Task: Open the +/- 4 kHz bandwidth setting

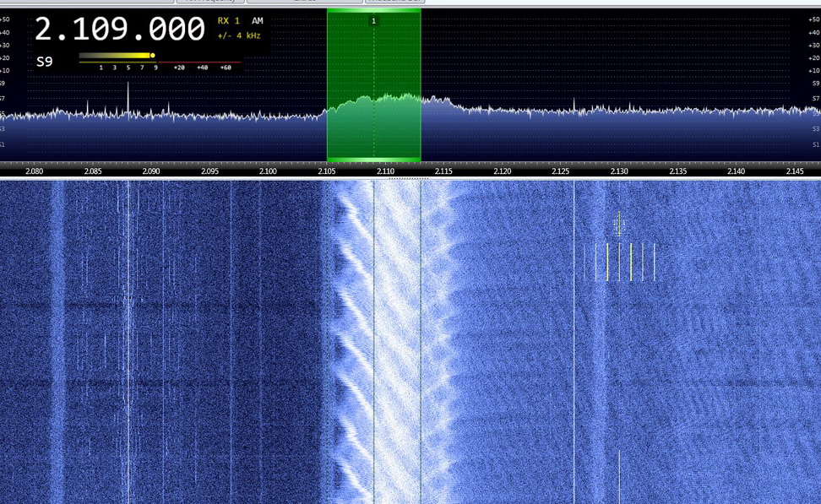Action: click(x=239, y=35)
